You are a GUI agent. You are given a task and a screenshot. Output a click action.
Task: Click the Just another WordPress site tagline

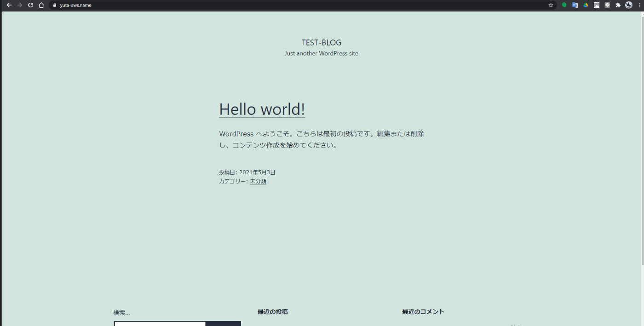[322, 53]
